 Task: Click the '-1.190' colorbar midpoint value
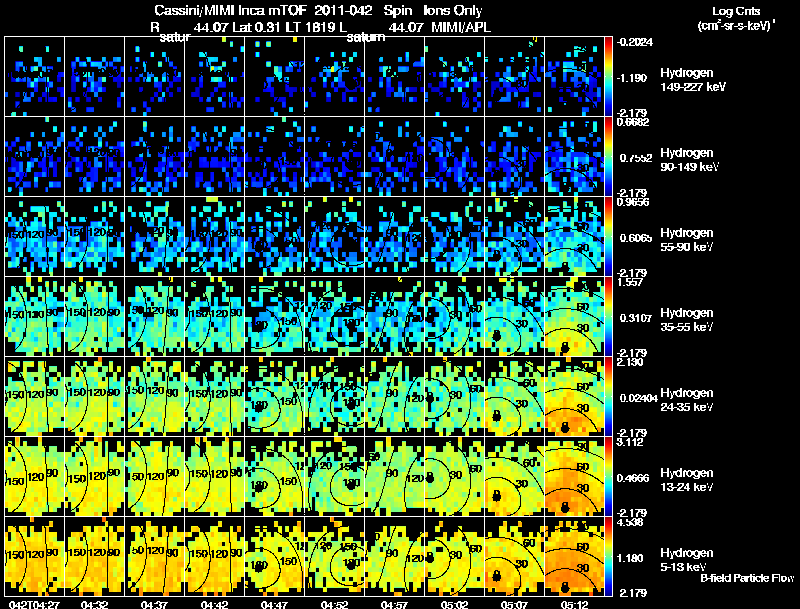tap(633, 78)
